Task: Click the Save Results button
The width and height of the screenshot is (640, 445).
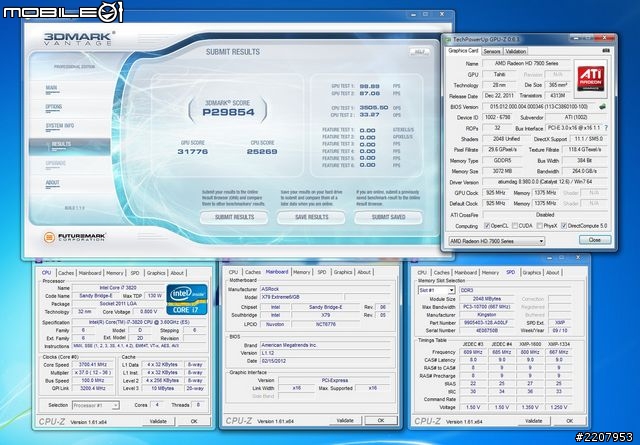Action: (x=311, y=217)
